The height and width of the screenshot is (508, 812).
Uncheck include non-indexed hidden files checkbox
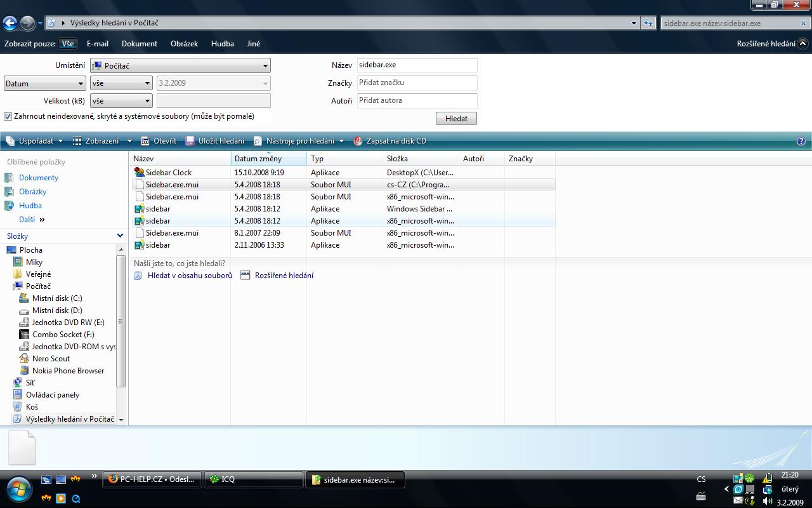[x=8, y=117]
